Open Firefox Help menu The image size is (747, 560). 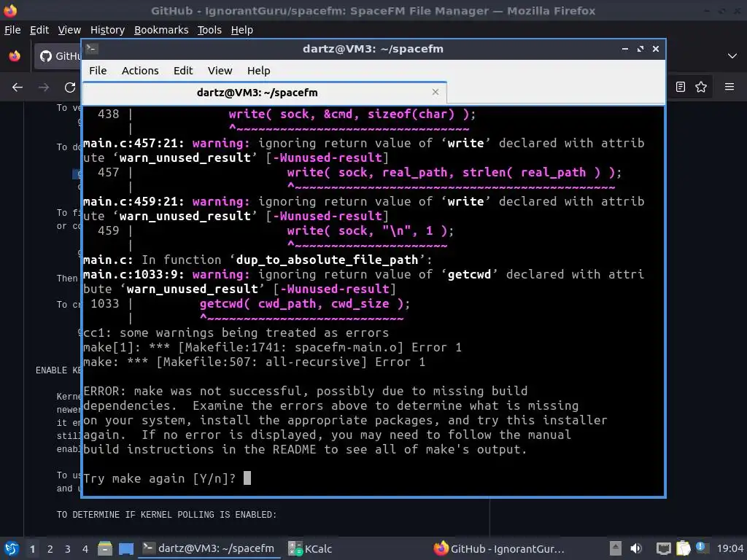tap(242, 30)
